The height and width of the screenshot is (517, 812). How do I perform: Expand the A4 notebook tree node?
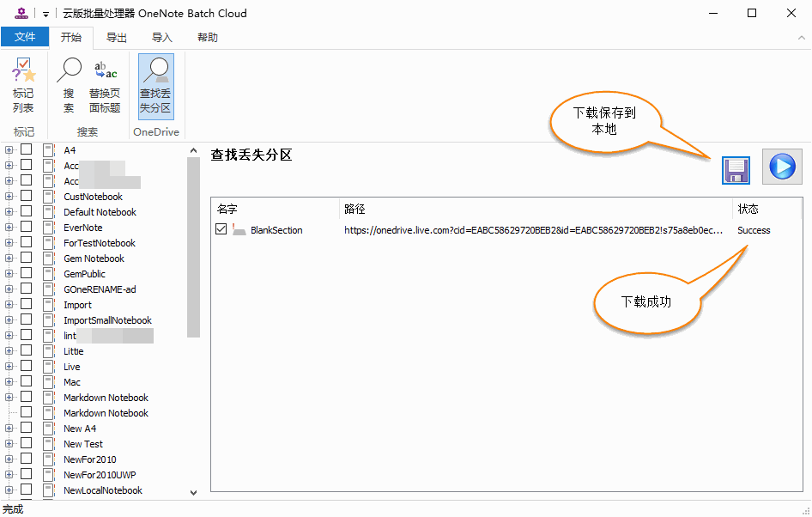(x=9, y=150)
